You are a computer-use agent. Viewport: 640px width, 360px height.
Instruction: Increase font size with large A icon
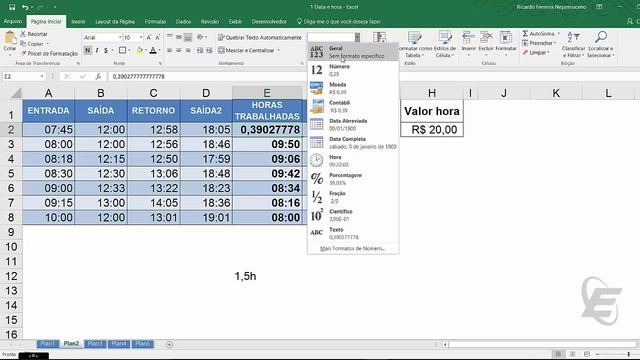point(149,37)
